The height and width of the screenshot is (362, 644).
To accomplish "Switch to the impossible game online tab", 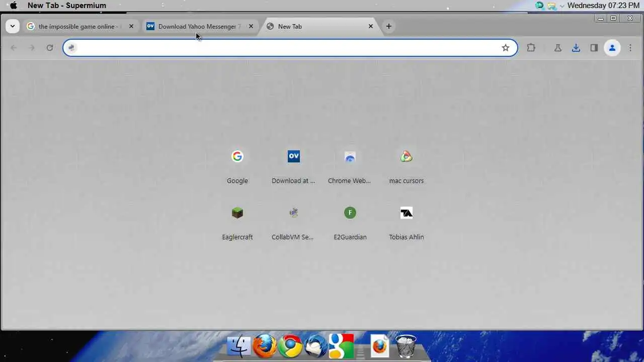I will click(x=79, y=26).
